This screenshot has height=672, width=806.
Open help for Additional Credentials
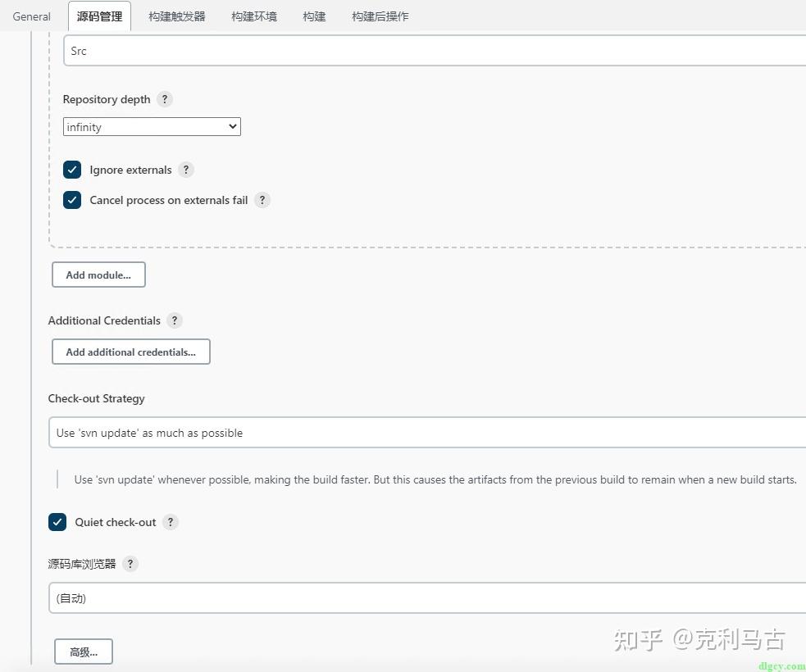pyautogui.click(x=174, y=320)
